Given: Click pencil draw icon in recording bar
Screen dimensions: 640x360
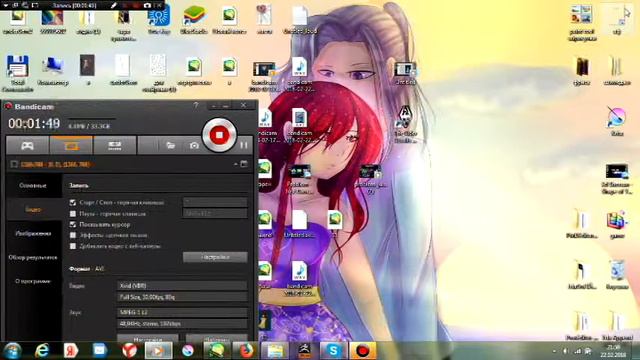Looking at the screenshot, I should click(114, 6).
